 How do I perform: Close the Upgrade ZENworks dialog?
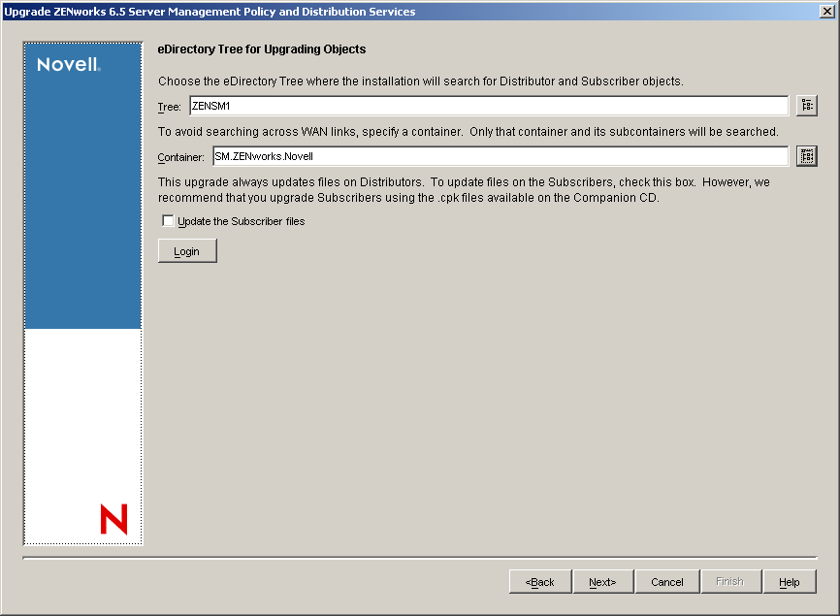829,11
